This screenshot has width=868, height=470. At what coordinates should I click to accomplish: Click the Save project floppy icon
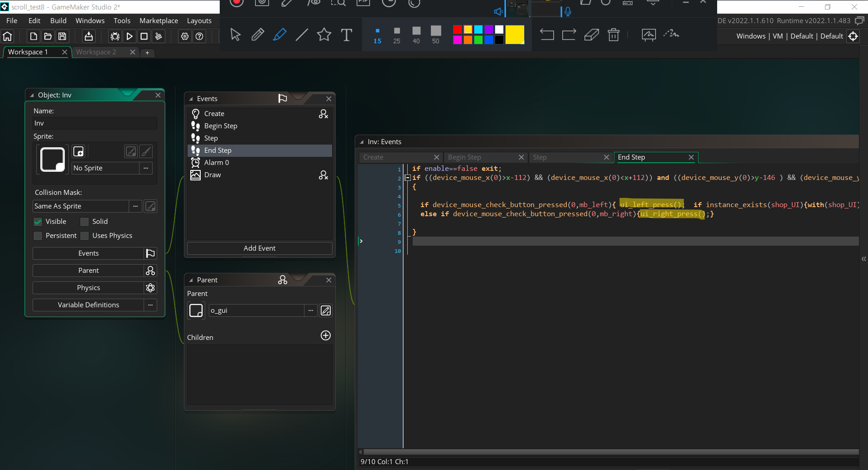click(63, 36)
